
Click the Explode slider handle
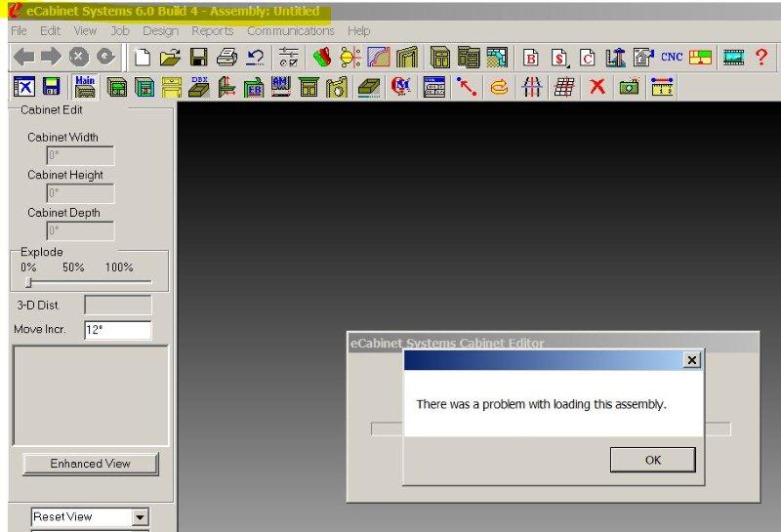28,282
